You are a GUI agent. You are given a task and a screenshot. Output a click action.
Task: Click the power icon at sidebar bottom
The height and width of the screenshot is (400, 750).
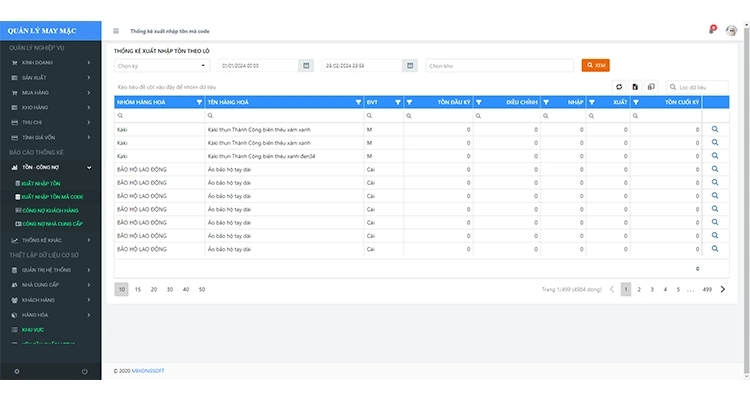point(84,372)
